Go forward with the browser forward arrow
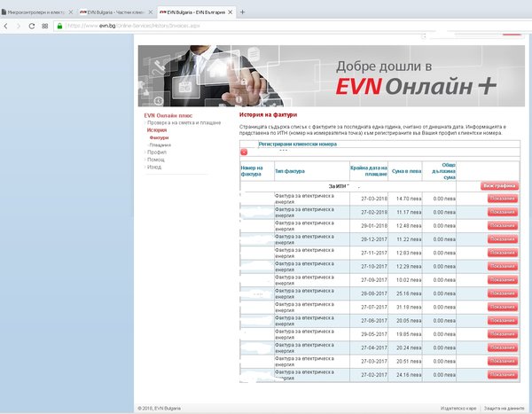 [x=19, y=26]
